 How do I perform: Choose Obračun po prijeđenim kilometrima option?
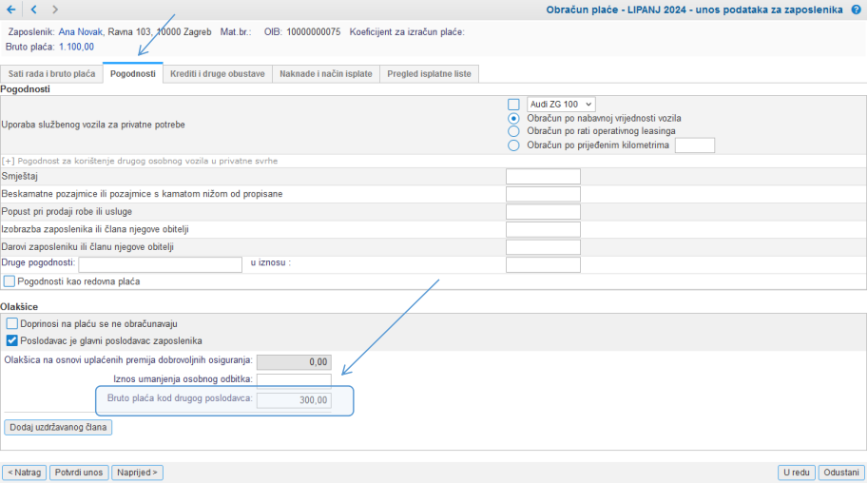513,145
